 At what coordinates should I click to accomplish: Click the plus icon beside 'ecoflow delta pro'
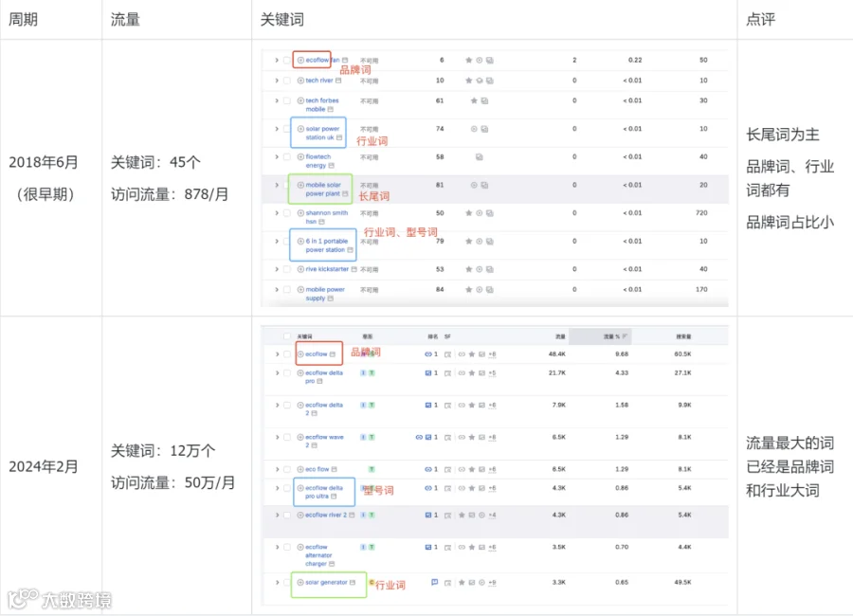(x=300, y=373)
